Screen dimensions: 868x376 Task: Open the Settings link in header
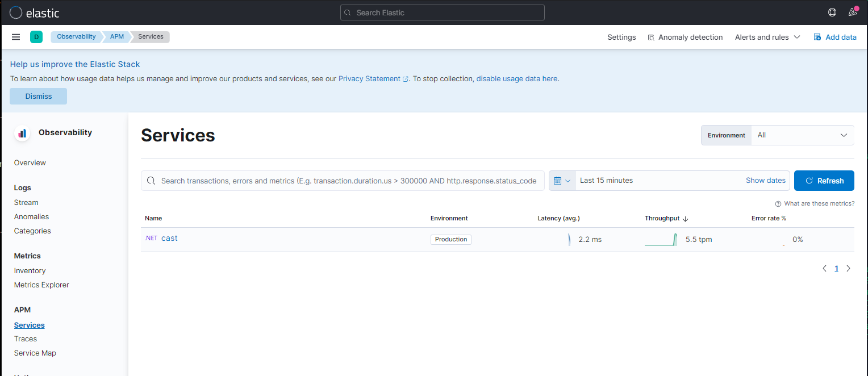pos(621,37)
